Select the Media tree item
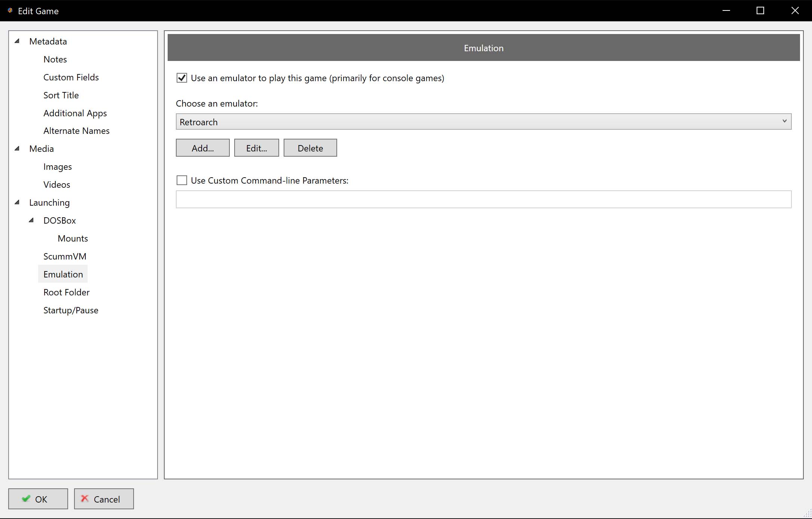 [42, 148]
